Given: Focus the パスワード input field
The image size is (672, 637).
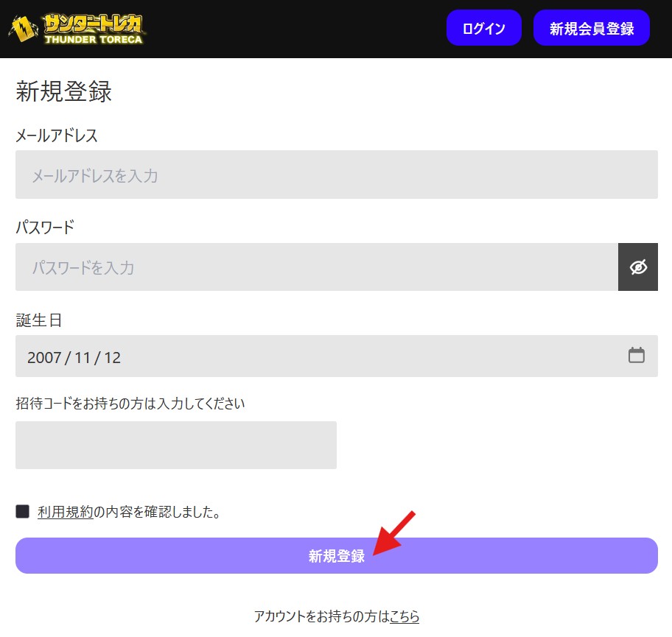Looking at the screenshot, I should click(317, 267).
